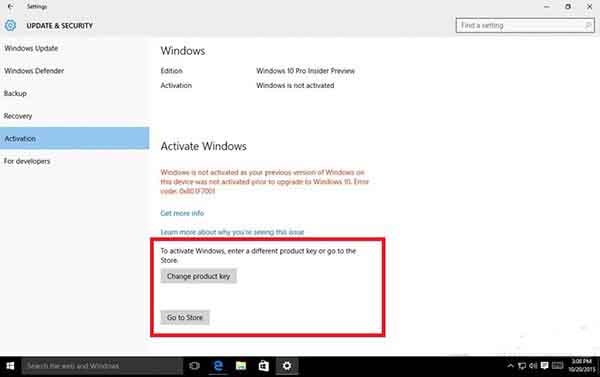Viewport: 600px width, 377px height.
Task: Open File Explorer from taskbar
Action: [x=241, y=366]
